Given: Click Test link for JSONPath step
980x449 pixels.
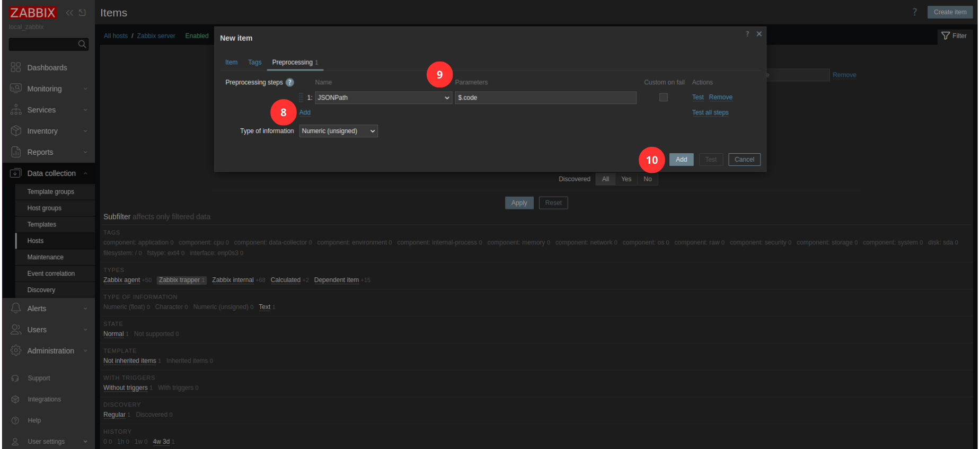Looking at the screenshot, I should tap(698, 98).
